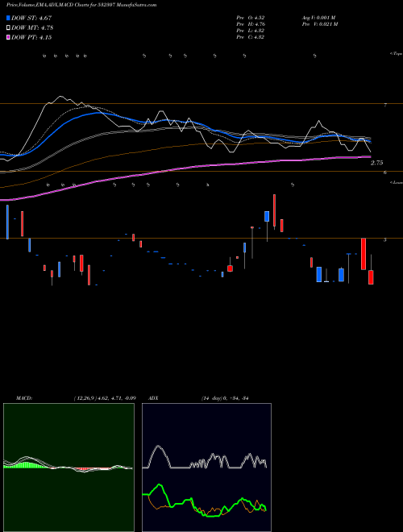
Task: Click the MACD '(12,26,9)' parameter values text
Action: tap(105, 398)
